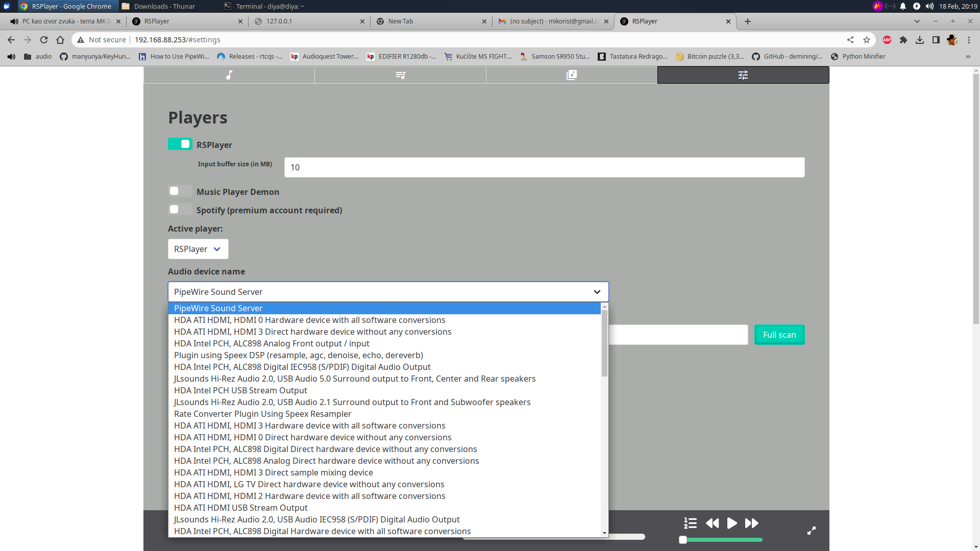Toggle the Chrome side panel

tap(936, 40)
